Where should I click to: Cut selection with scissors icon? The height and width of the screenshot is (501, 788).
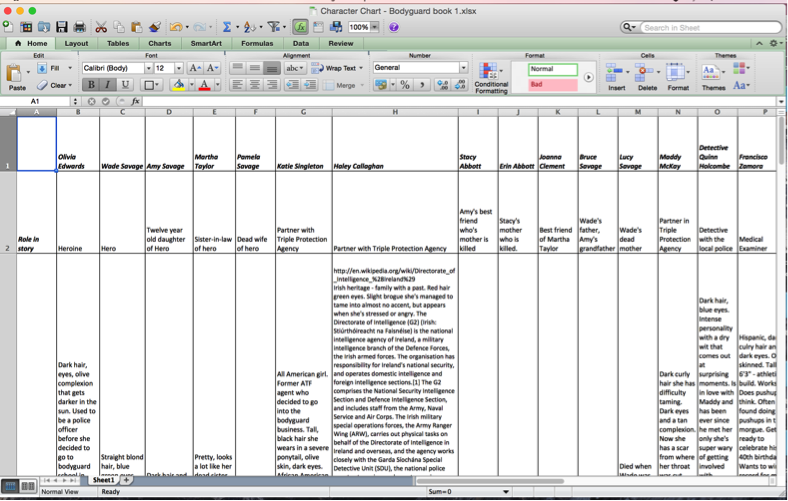tap(101, 27)
